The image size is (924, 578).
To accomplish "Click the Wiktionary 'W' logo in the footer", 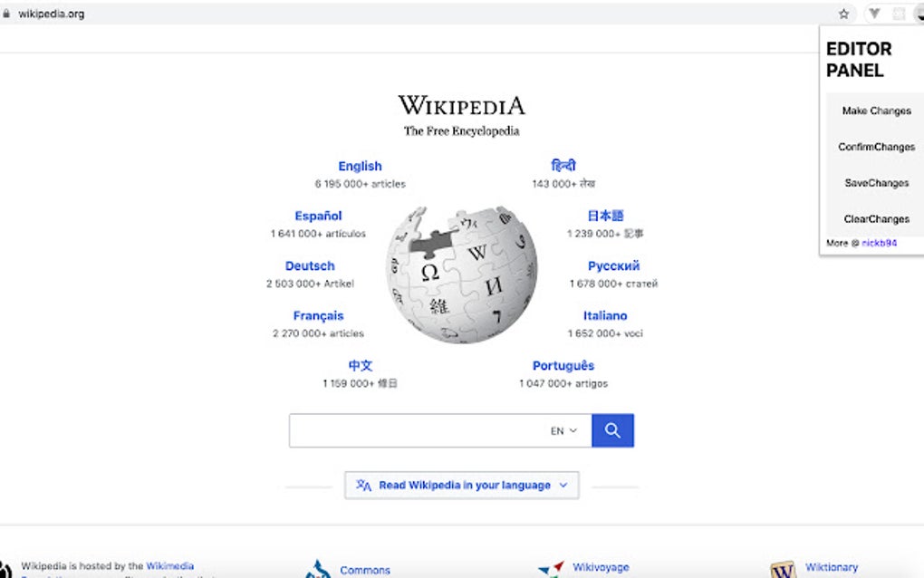I will [782, 568].
